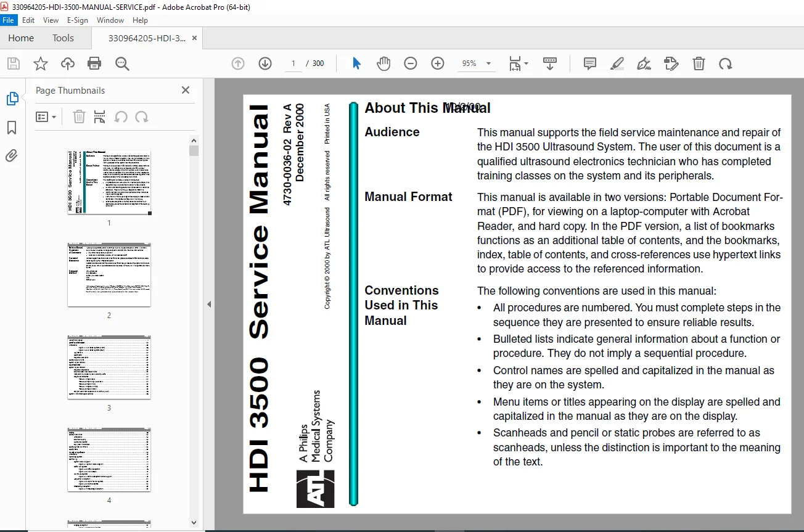Viewport: 804px width, 532px height.
Task: Go to next page with down arrow
Action: pos(265,63)
